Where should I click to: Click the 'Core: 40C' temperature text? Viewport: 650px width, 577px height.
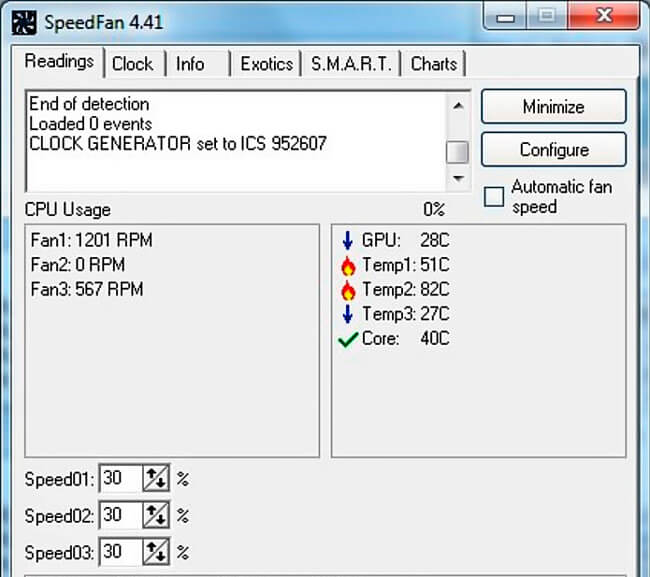point(405,338)
